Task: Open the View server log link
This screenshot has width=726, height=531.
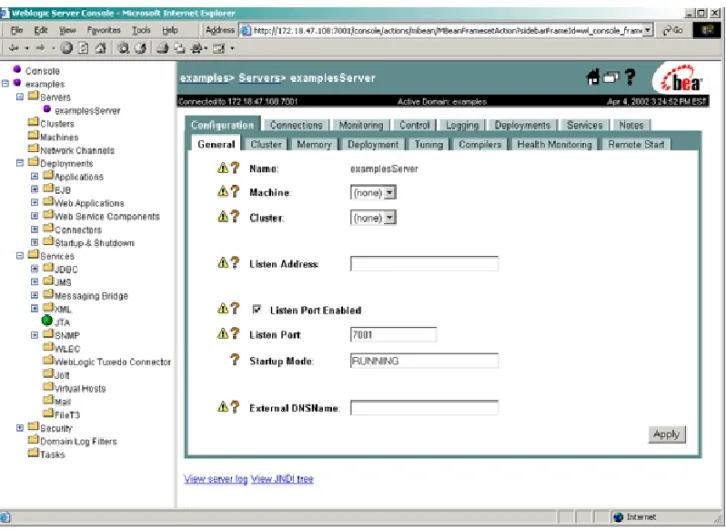Action: 216,479
